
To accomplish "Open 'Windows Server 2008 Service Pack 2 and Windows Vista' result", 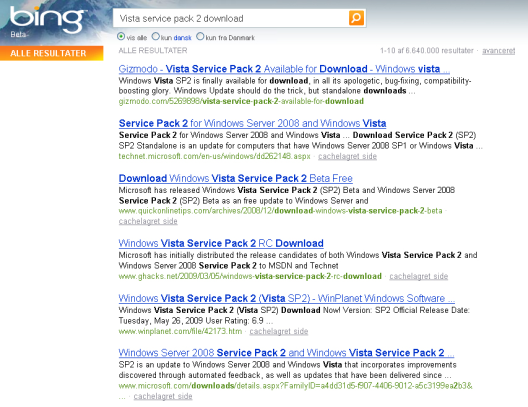I will (x=286, y=353).
